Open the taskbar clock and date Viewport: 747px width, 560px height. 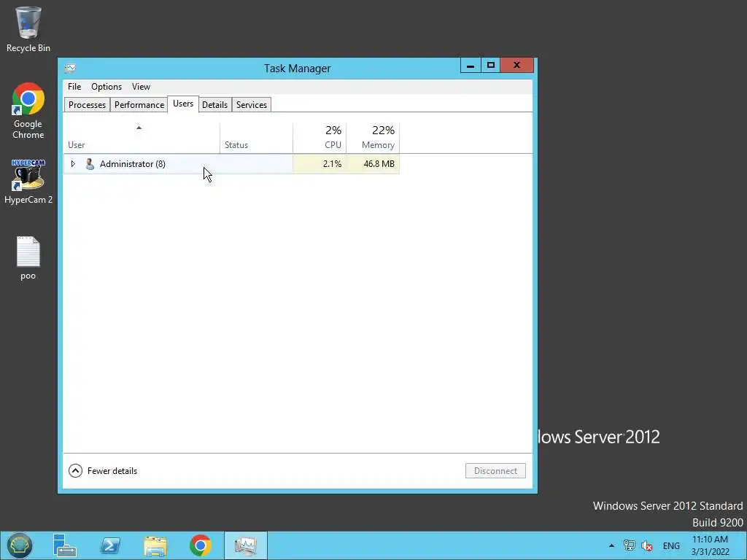711,545
